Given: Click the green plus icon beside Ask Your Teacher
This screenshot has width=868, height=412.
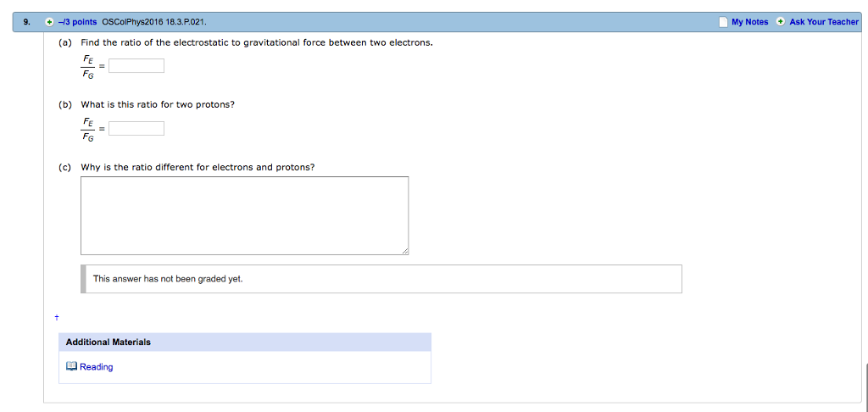Looking at the screenshot, I should (780, 22).
